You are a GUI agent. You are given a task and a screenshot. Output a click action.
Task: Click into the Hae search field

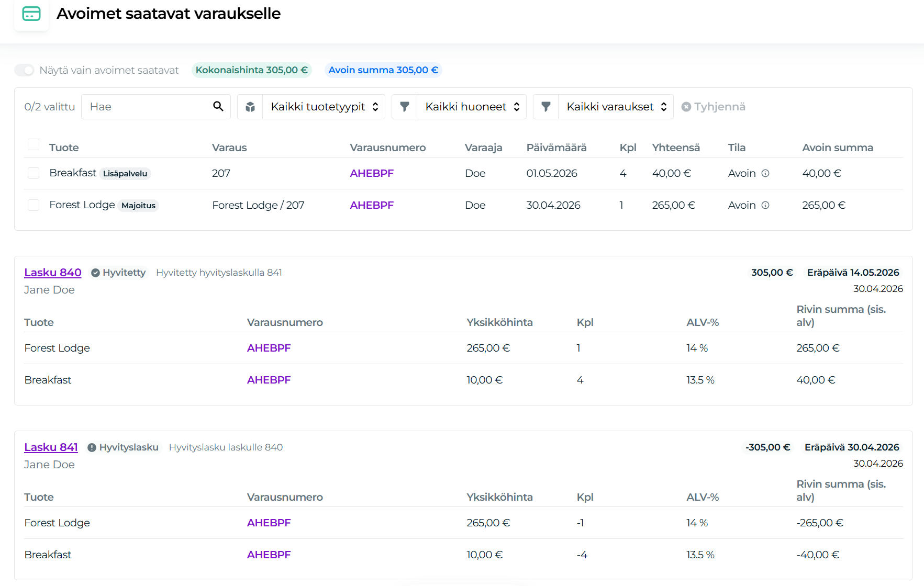[147, 107]
